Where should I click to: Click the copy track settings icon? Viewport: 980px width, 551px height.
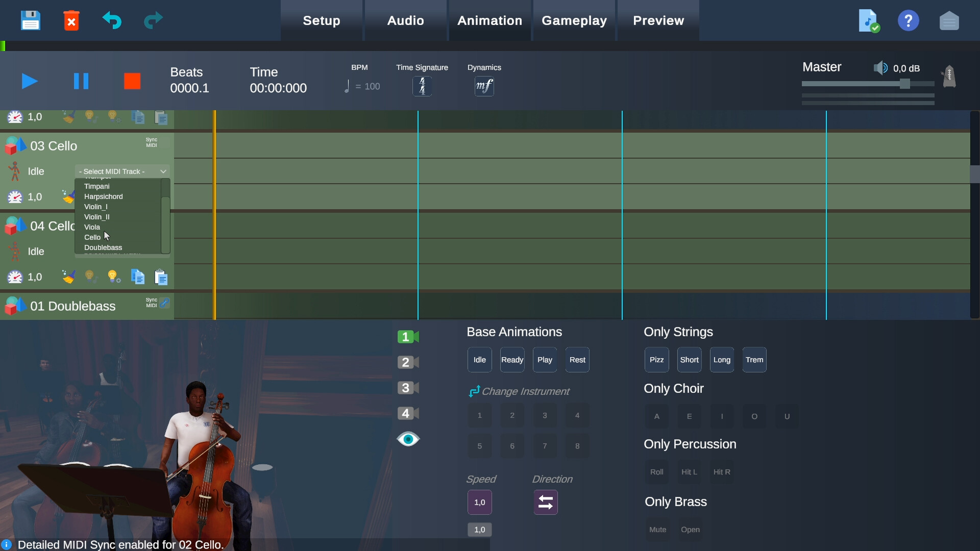point(137,276)
